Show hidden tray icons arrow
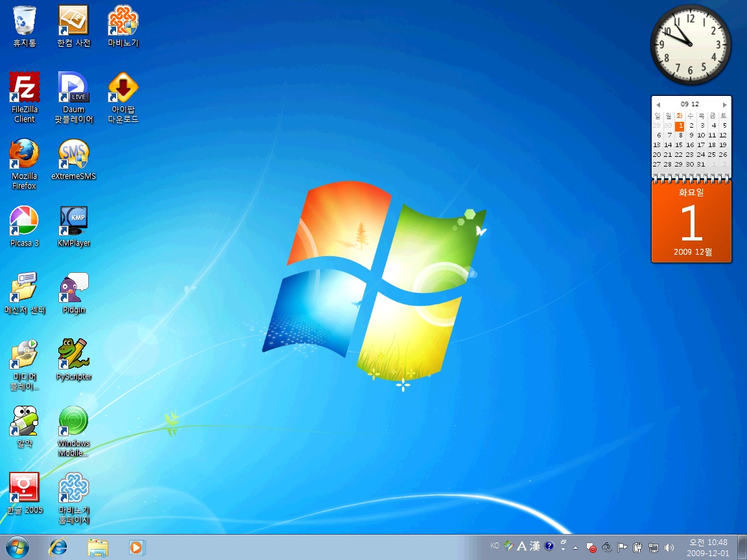 point(576,548)
